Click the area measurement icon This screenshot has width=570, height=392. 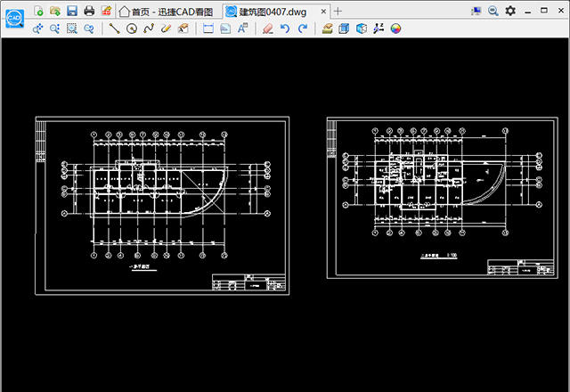(225, 29)
